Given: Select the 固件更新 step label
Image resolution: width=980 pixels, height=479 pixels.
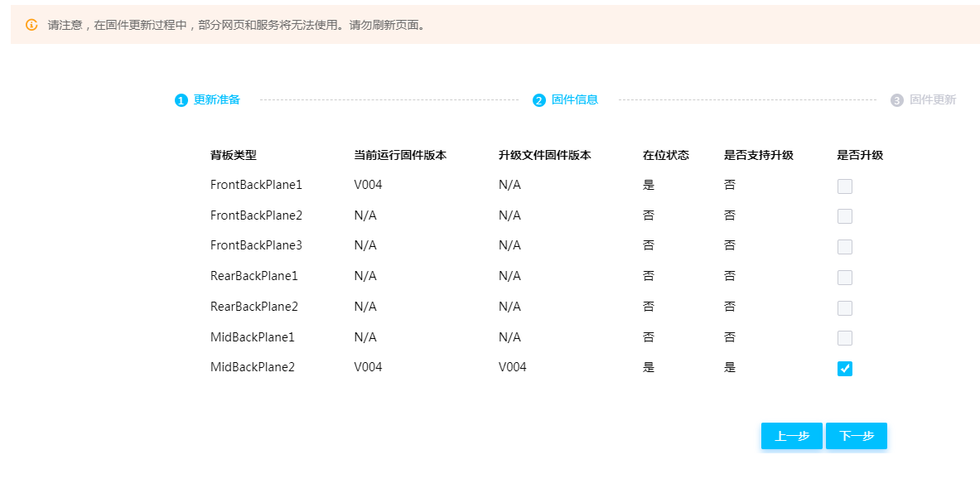Looking at the screenshot, I should [x=933, y=99].
